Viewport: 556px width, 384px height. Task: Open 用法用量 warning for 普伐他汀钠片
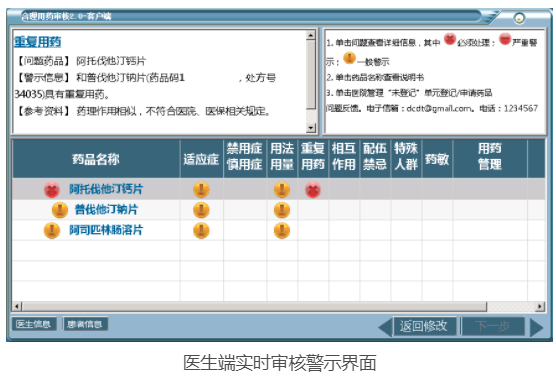(282, 210)
